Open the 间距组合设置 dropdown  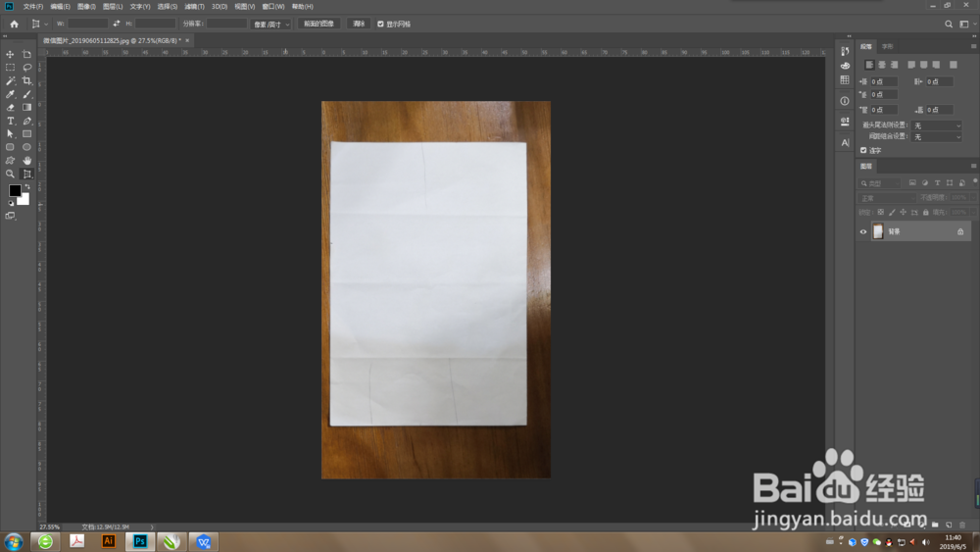(936, 137)
